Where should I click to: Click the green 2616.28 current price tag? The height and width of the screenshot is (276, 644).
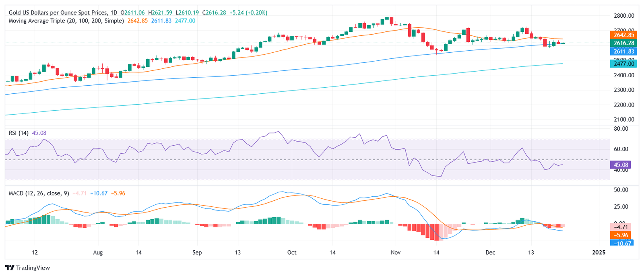pos(623,43)
